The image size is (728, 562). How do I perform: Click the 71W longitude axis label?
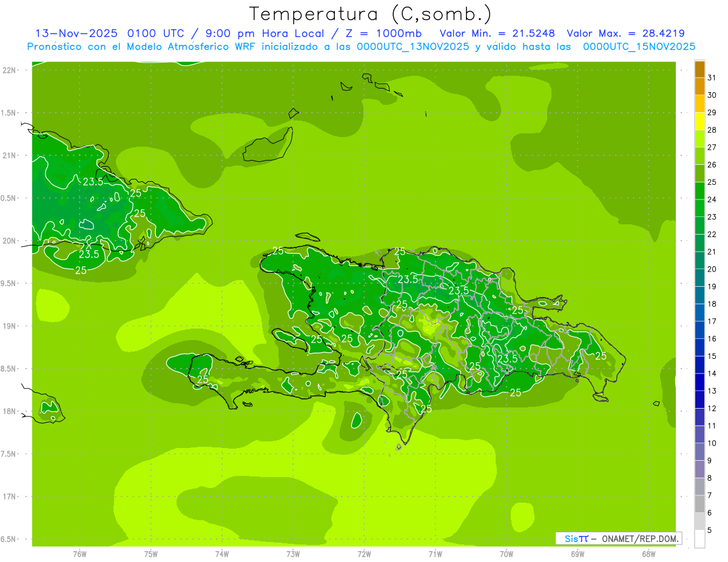435,554
